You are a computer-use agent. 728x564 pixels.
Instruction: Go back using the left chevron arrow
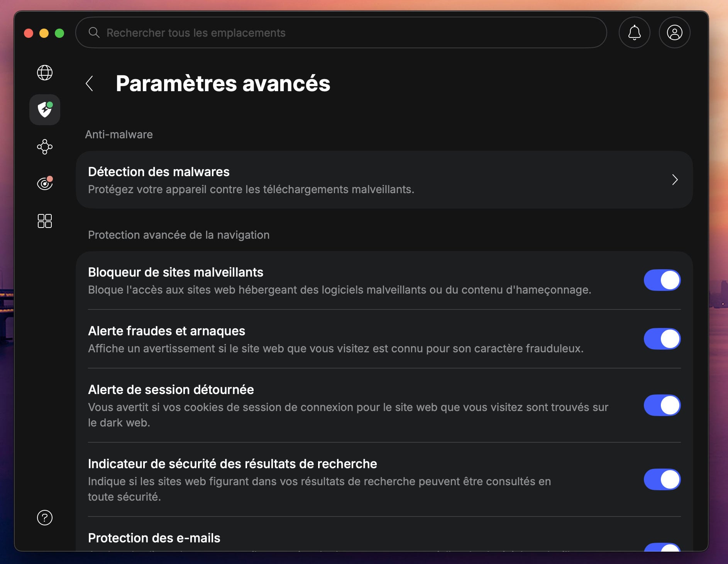(x=90, y=83)
